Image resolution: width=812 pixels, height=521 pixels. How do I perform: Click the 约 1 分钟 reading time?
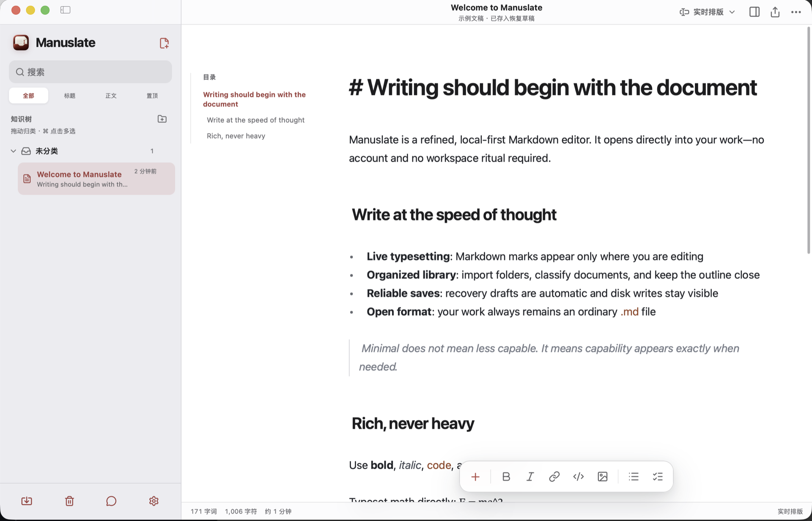pos(278,511)
